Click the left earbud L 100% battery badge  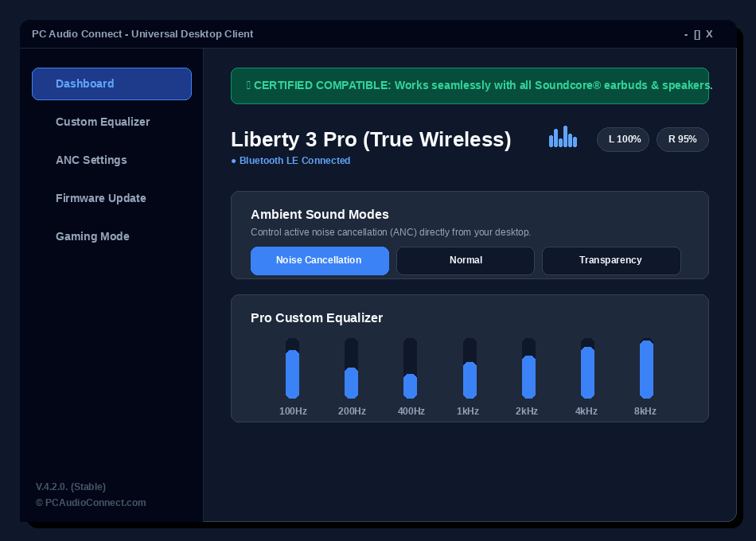pyautogui.click(x=623, y=139)
